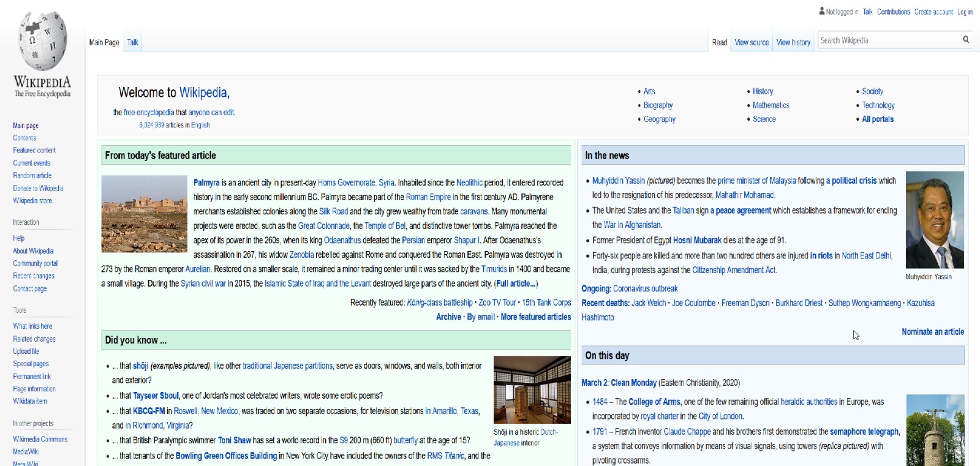
Task: Click Upload file in the sidebar
Action: point(26,351)
